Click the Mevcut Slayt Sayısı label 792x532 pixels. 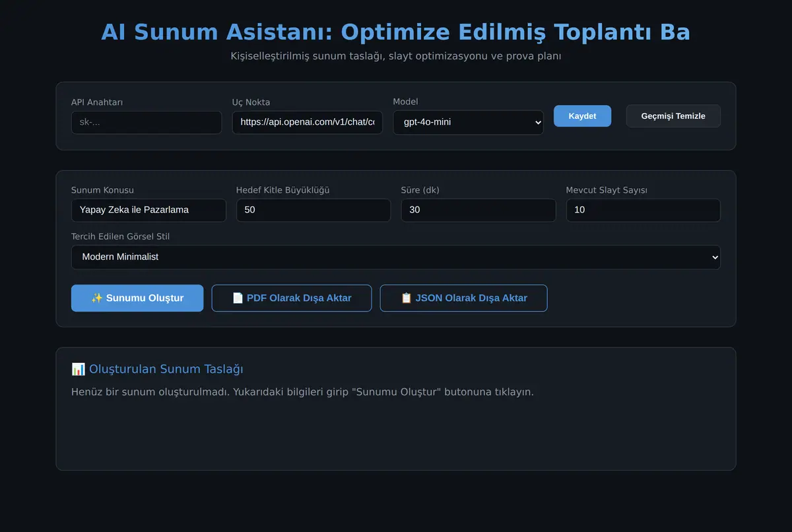607,190
